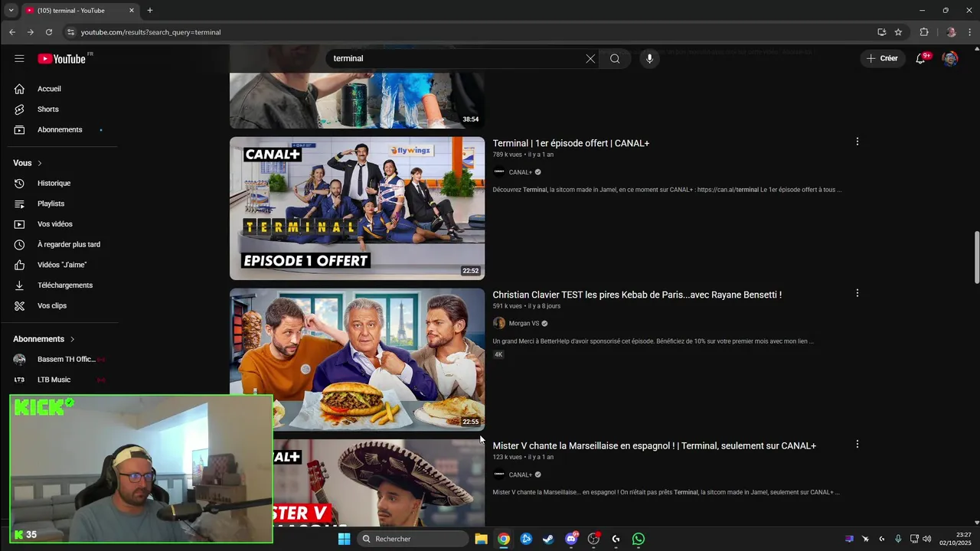
Task: Open more options for Christian Clavier video
Action: pyautogui.click(x=857, y=293)
